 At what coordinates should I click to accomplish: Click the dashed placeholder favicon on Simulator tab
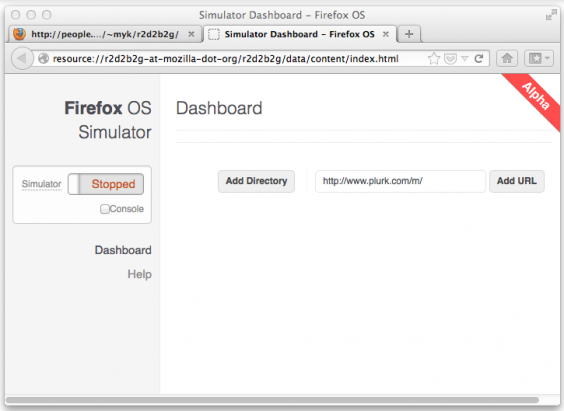214,34
